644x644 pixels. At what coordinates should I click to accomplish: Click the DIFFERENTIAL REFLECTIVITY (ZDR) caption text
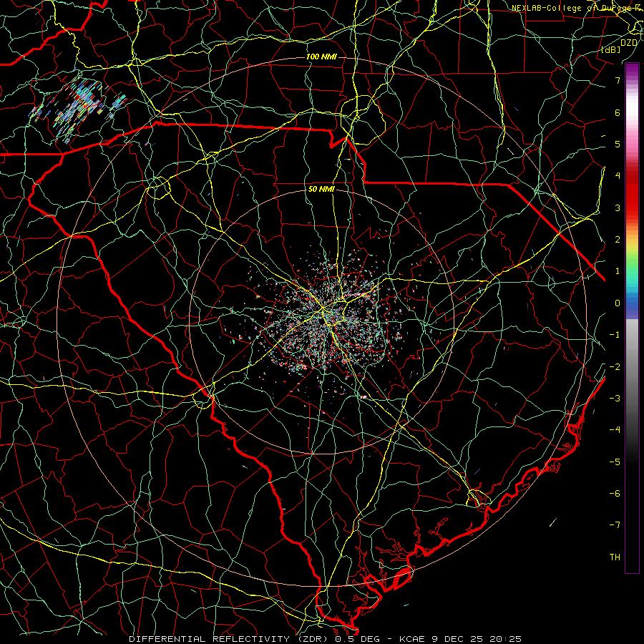point(229,639)
